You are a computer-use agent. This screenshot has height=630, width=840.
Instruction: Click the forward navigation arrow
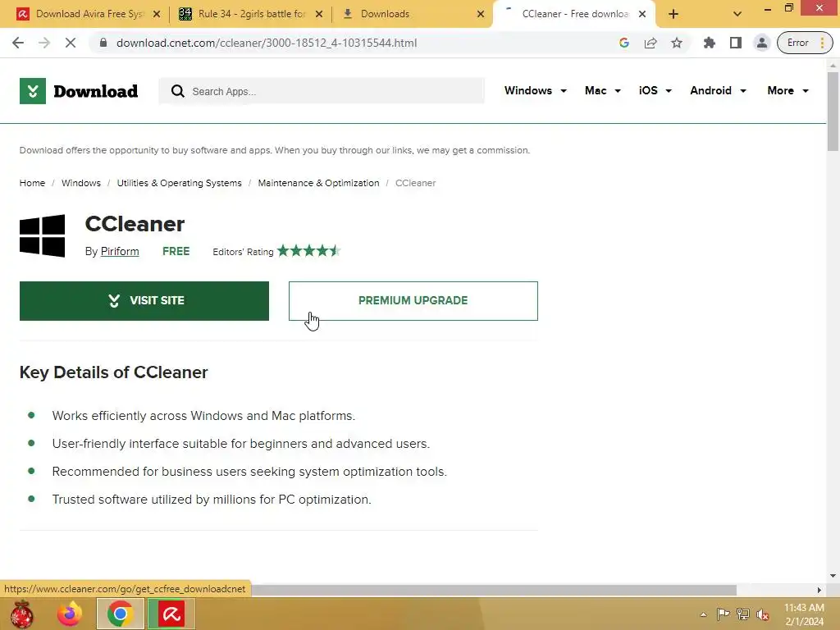[x=44, y=43]
